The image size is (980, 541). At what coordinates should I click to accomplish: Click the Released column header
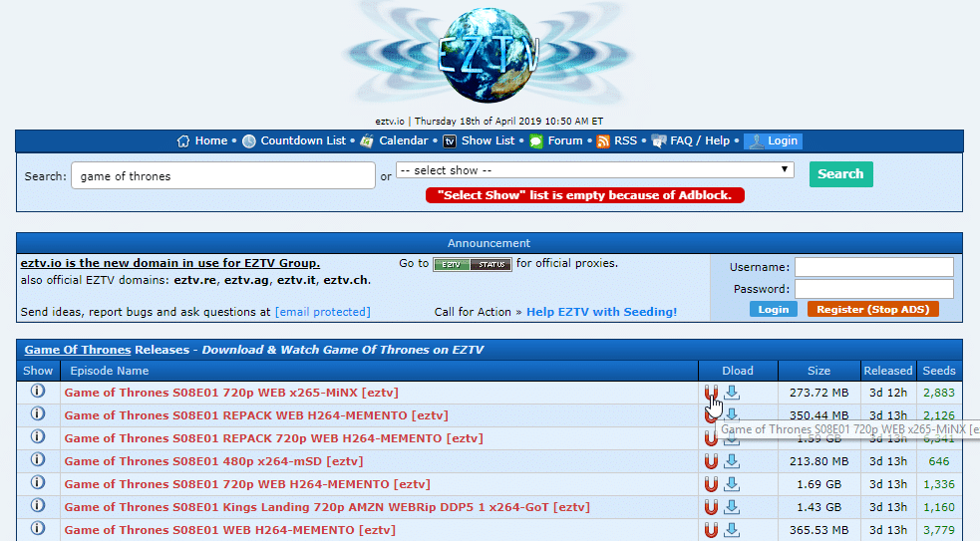[888, 371]
